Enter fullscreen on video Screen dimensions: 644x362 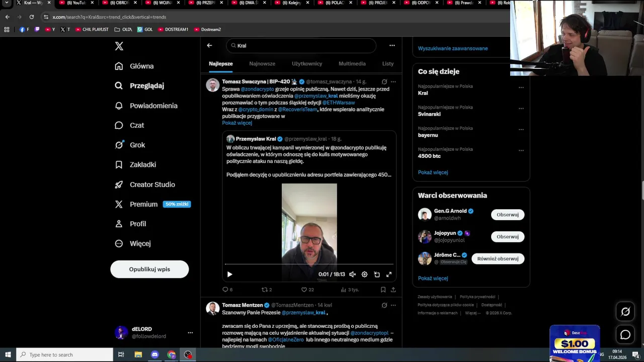(x=389, y=275)
